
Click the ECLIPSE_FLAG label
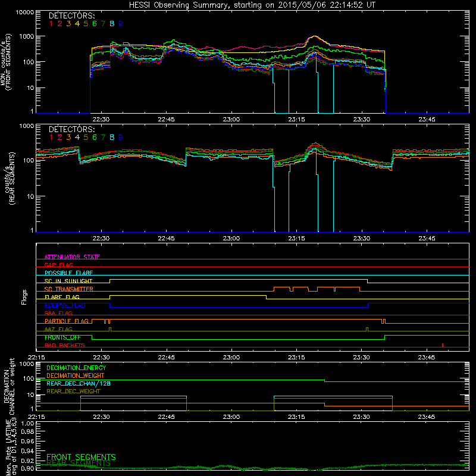point(65,305)
